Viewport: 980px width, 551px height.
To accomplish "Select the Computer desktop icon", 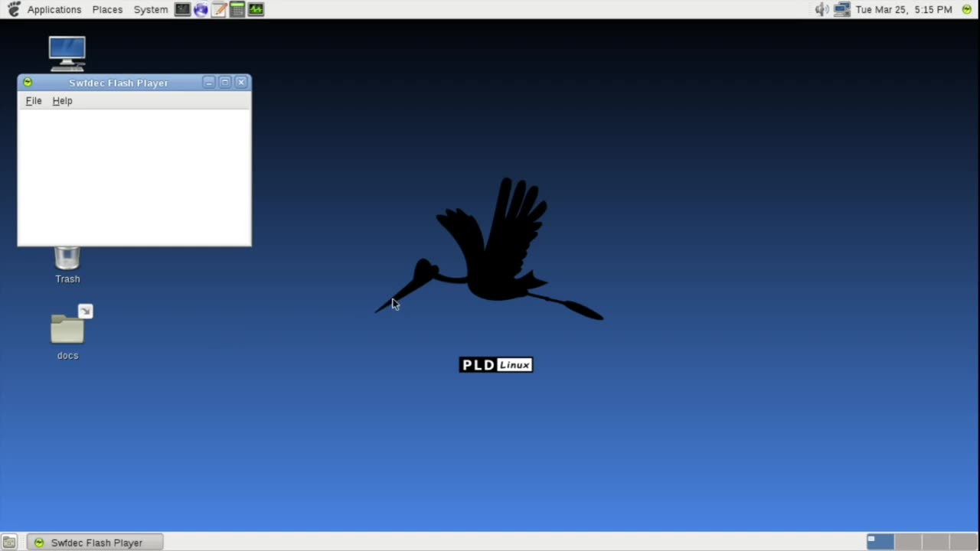I will pyautogui.click(x=67, y=54).
